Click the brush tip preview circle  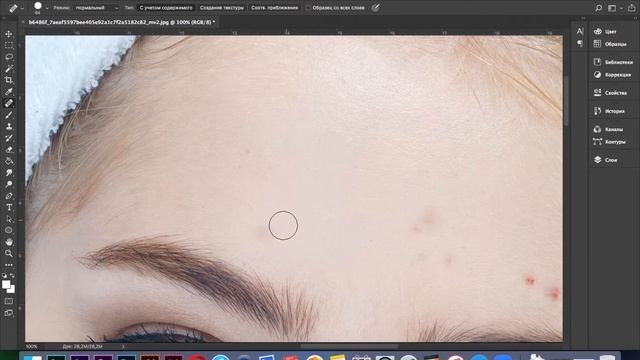pyautogui.click(x=38, y=6)
